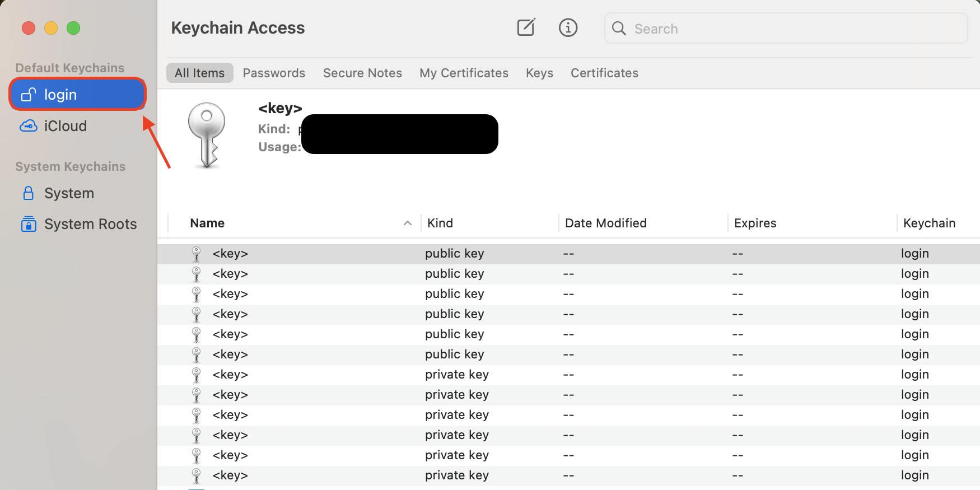This screenshot has width=980, height=490.
Task: Switch to the Keys tab
Action: coord(539,73)
